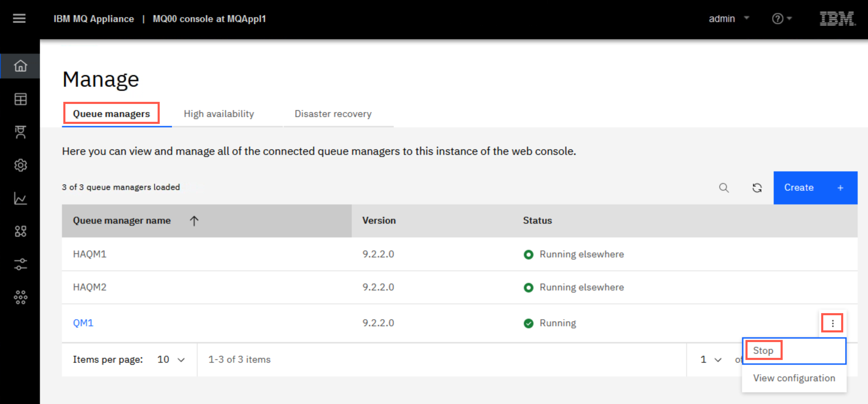The width and height of the screenshot is (868, 404).
Task: Open the four-squares sidebar icon
Action: [20, 231]
